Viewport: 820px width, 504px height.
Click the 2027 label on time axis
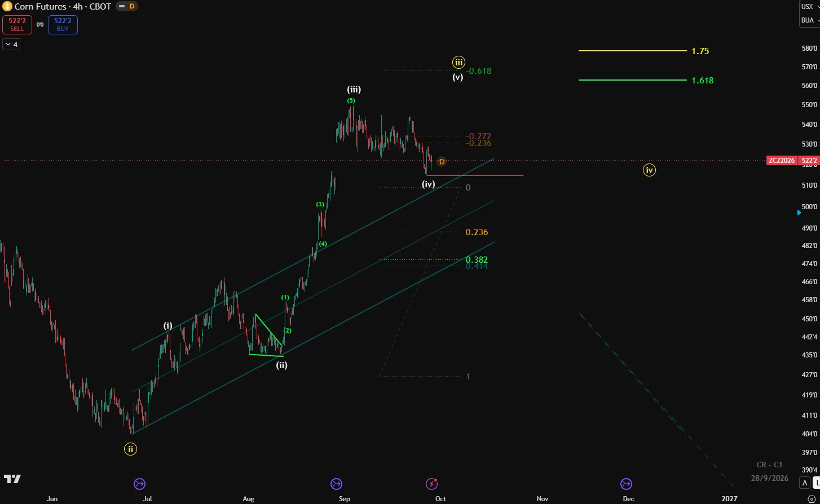tap(730, 499)
